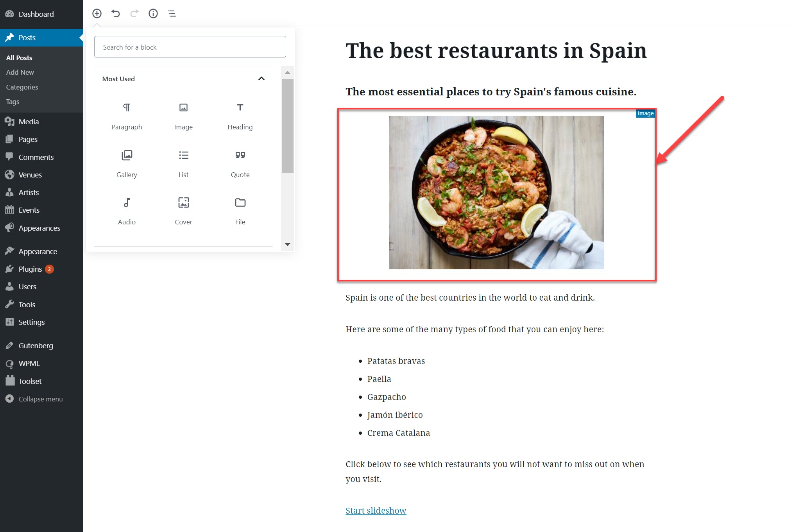Click the blue Image block label
The height and width of the screenshot is (532, 795).
tap(645, 113)
